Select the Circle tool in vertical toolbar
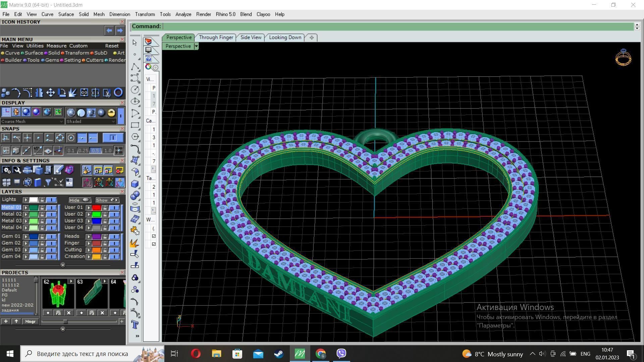 tap(135, 89)
